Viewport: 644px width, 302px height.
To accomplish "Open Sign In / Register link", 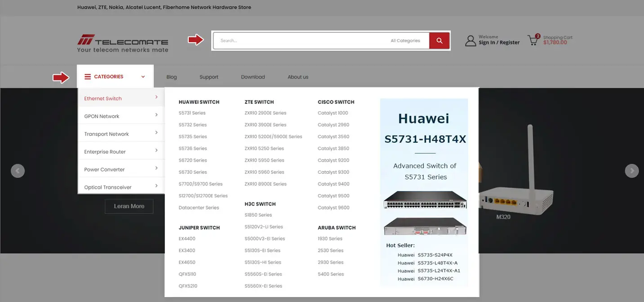I will (499, 43).
